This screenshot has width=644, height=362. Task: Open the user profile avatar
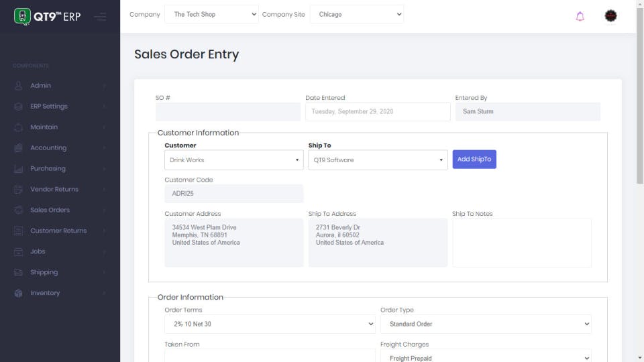[610, 16]
